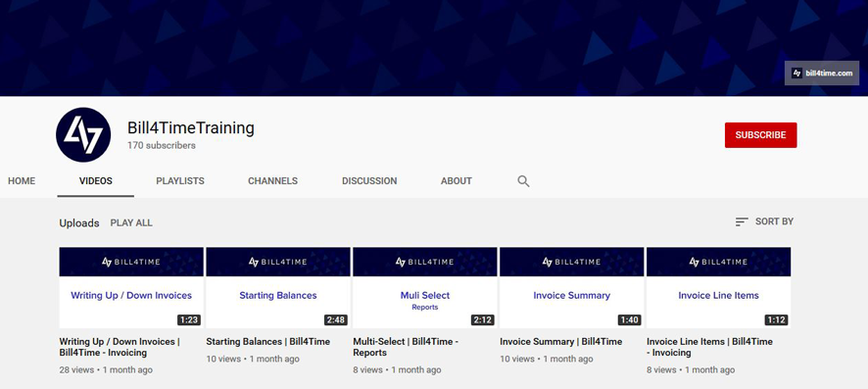Subscribe to Bill4TimeTraining channel

pyautogui.click(x=760, y=135)
